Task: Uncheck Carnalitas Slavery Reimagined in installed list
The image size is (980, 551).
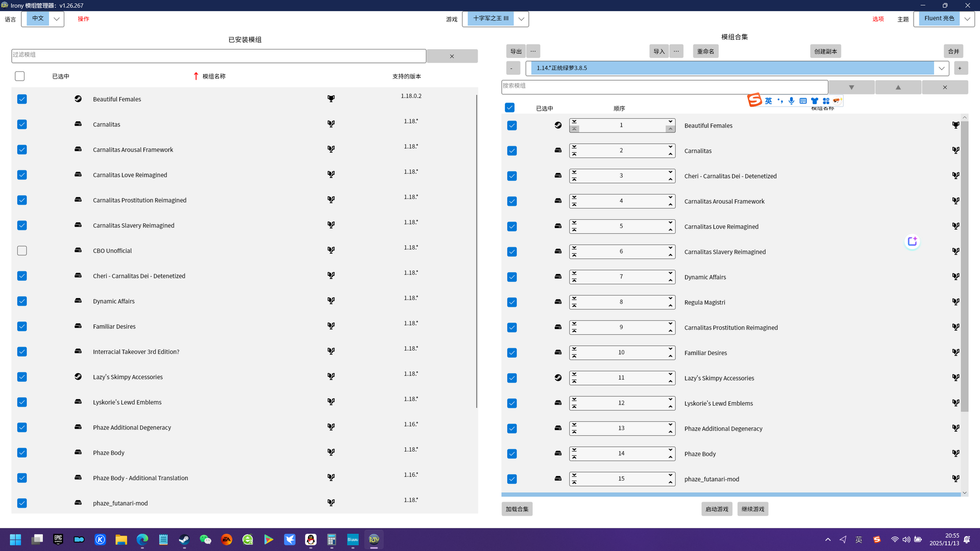Action: pos(22,225)
